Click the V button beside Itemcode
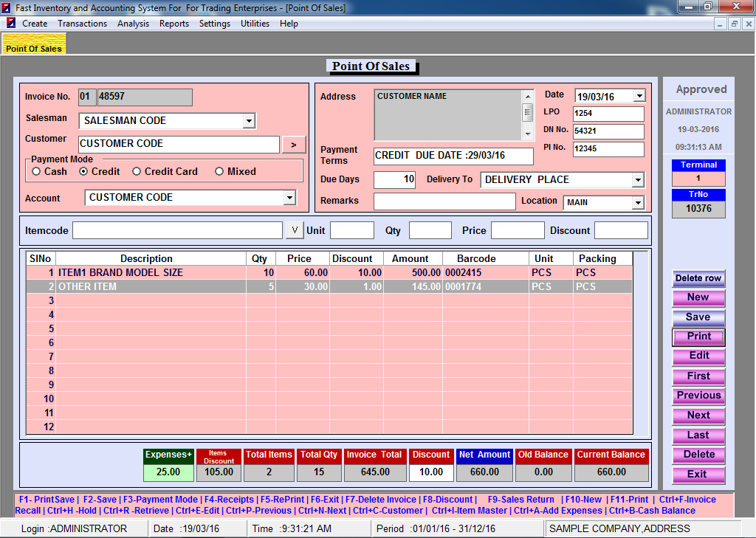 coord(294,230)
